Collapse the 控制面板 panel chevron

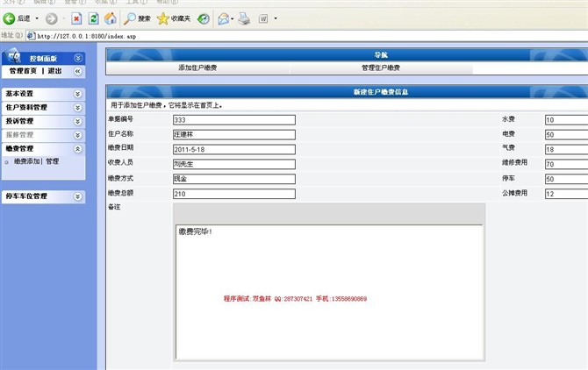point(77,58)
